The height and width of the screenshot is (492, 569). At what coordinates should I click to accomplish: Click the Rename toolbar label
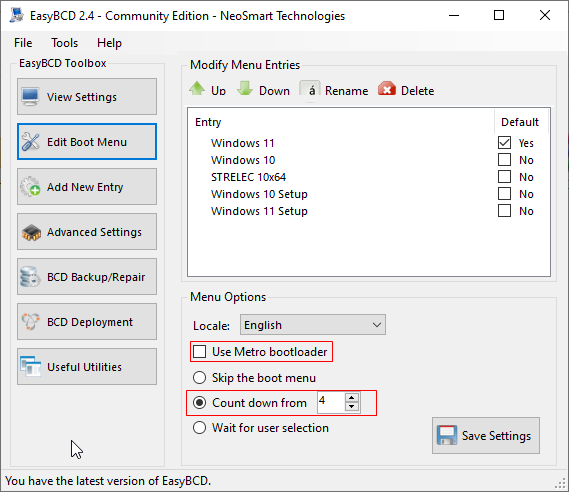tap(346, 91)
